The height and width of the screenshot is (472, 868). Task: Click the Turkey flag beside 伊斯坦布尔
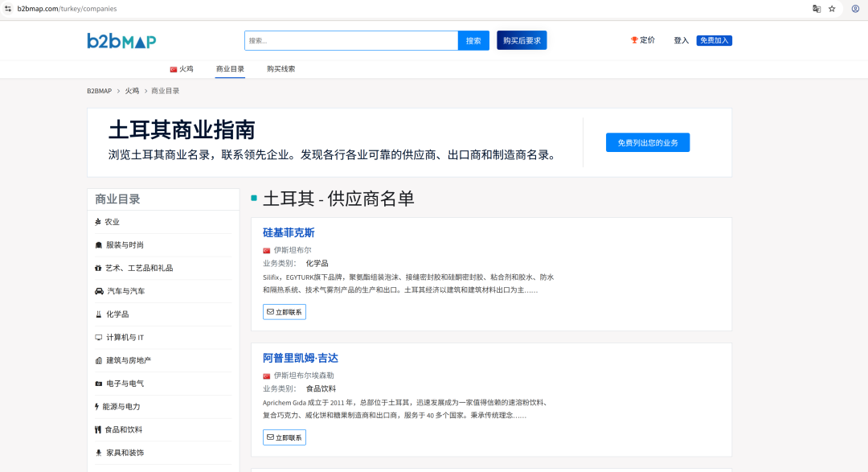(265, 250)
